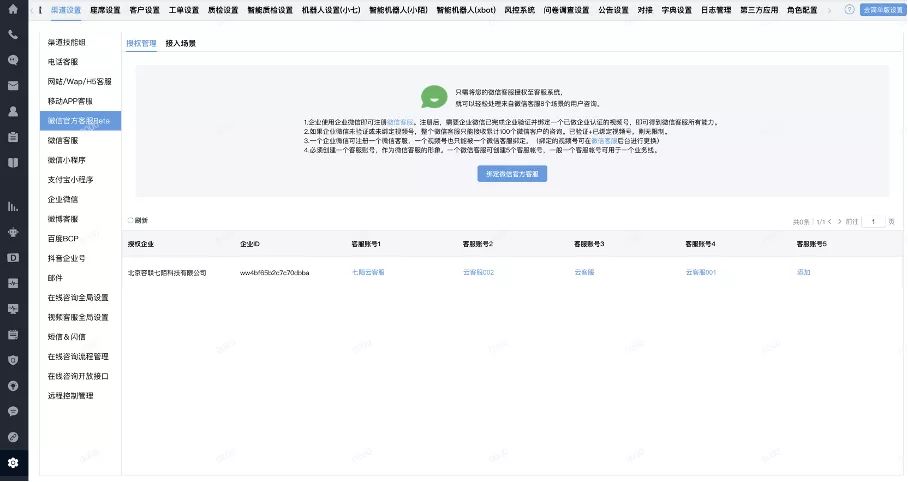This screenshot has height=482, width=908.
Task: Open 微信小程序 in left menu
Action: click(x=66, y=160)
